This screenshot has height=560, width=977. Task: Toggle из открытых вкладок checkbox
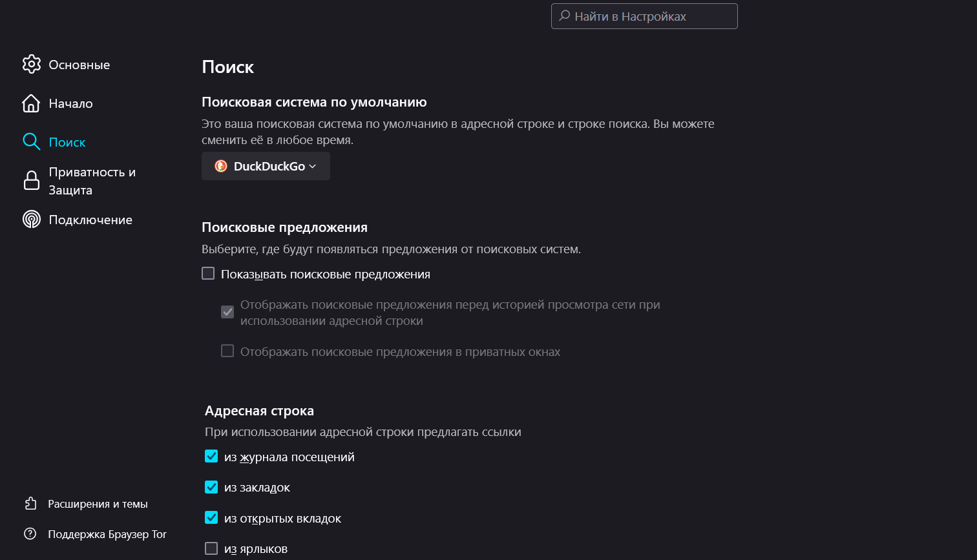(x=211, y=518)
